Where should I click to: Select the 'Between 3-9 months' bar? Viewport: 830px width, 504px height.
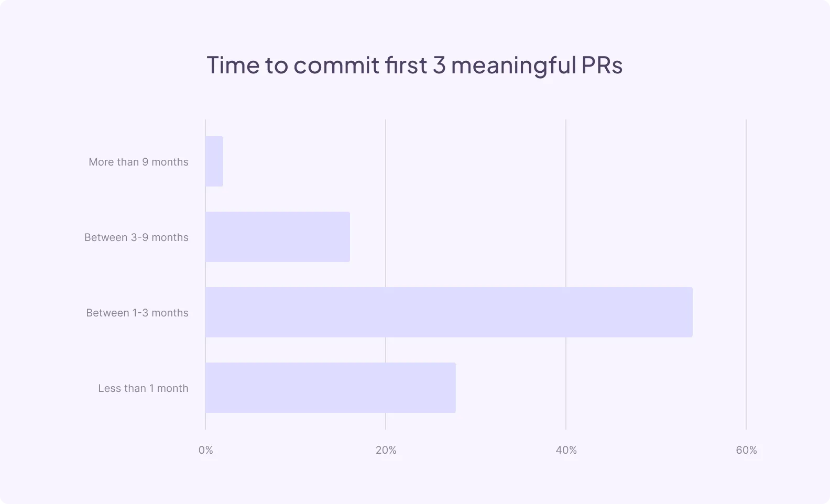tap(278, 237)
